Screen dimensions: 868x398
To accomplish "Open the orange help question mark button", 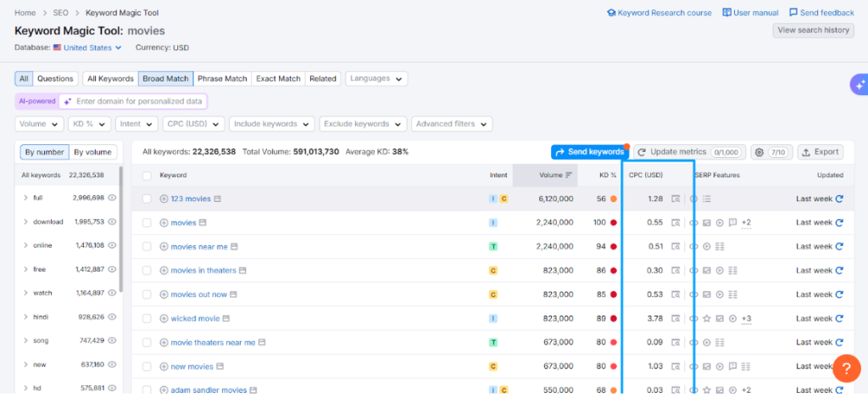I will click(x=847, y=368).
